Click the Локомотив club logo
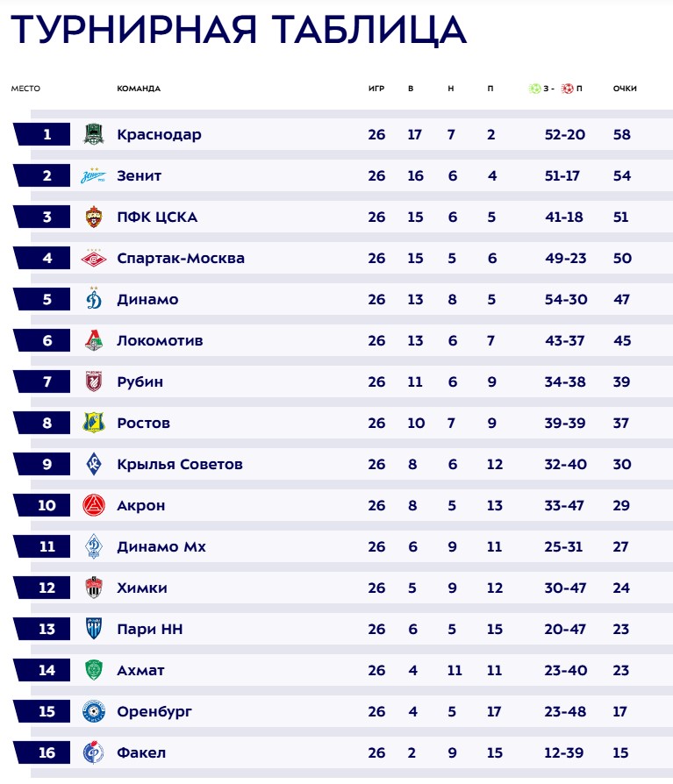The width and height of the screenshot is (673, 784). [94, 340]
